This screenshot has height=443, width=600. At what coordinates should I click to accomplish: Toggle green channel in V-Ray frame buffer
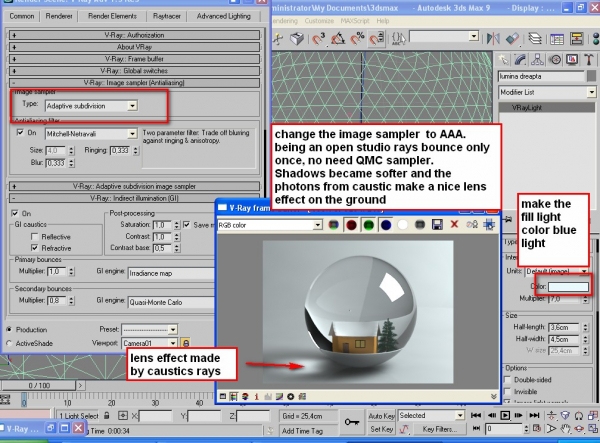pyautogui.click(x=368, y=225)
